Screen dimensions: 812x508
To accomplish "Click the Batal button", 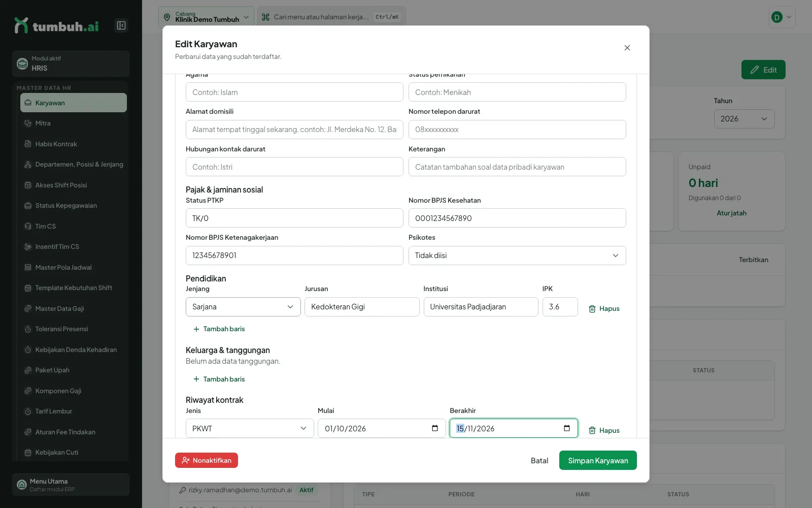I will pyautogui.click(x=539, y=460).
